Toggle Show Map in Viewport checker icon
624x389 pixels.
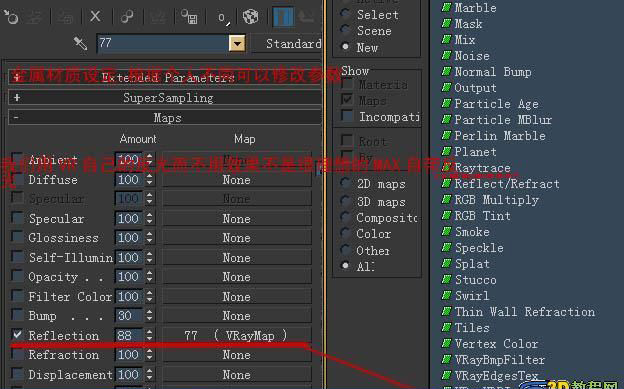coord(251,17)
